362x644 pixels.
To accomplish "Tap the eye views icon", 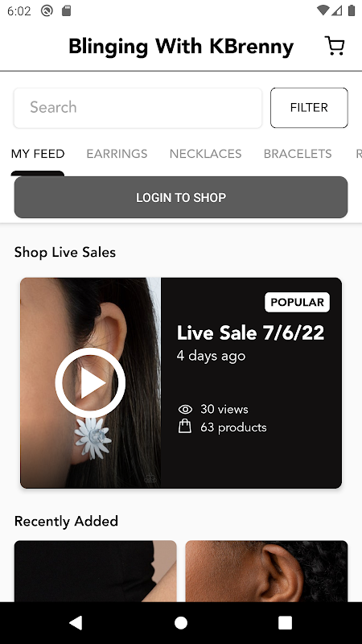I will point(185,409).
